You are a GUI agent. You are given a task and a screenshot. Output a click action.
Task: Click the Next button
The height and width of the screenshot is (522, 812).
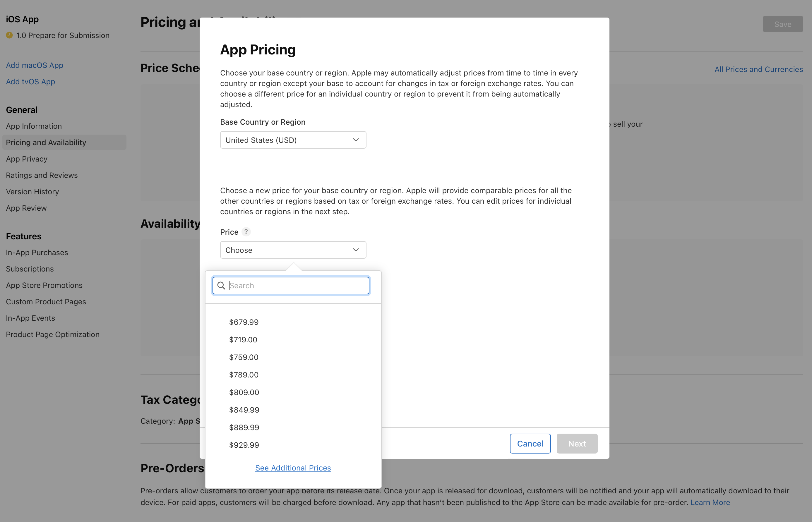[577, 443]
